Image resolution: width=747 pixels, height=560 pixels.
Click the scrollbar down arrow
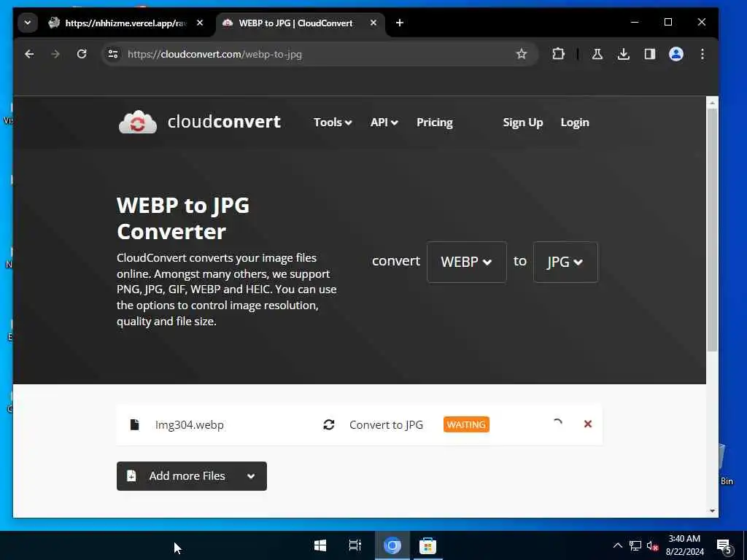[712, 511]
